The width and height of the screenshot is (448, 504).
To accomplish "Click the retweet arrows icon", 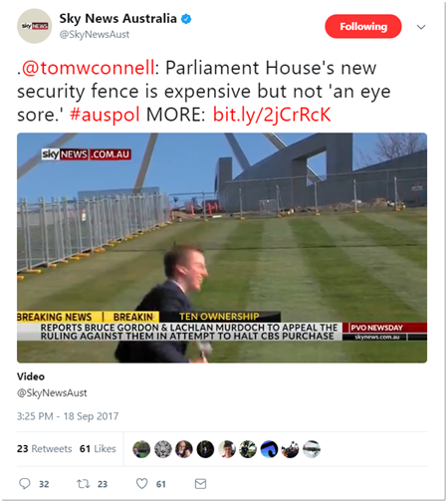I will point(83,484).
